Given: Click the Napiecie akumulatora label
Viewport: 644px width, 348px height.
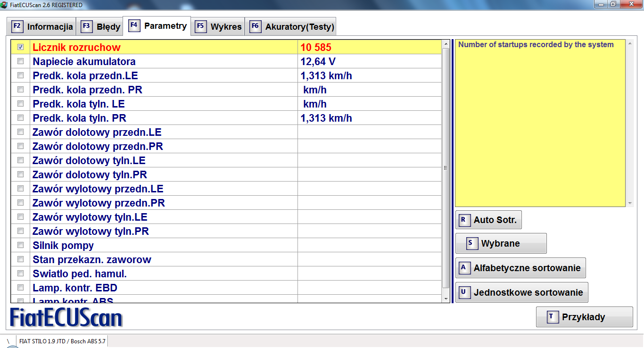Looking at the screenshot, I should pyautogui.click(x=84, y=61).
